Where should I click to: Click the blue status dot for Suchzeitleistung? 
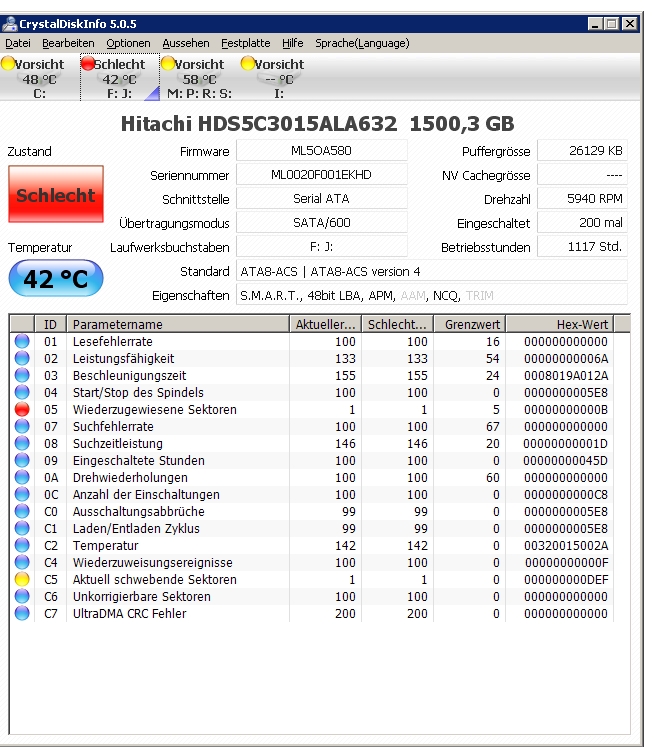point(22,443)
